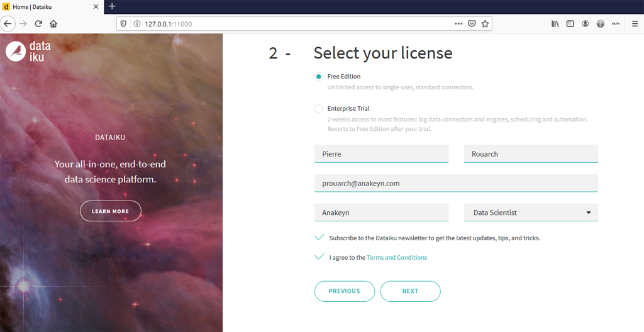This screenshot has height=332, width=644.
Task: Open the browser home page
Action: pos(53,24)
